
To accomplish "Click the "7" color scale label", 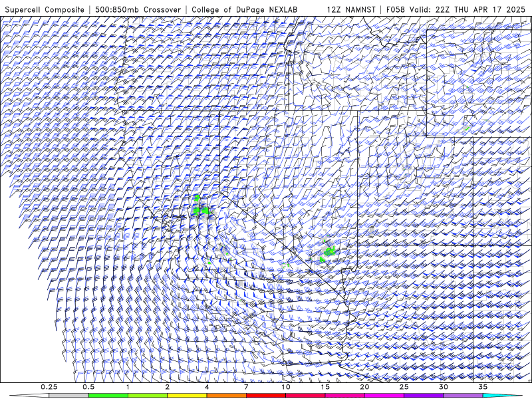I will click(x=246, y=387).
